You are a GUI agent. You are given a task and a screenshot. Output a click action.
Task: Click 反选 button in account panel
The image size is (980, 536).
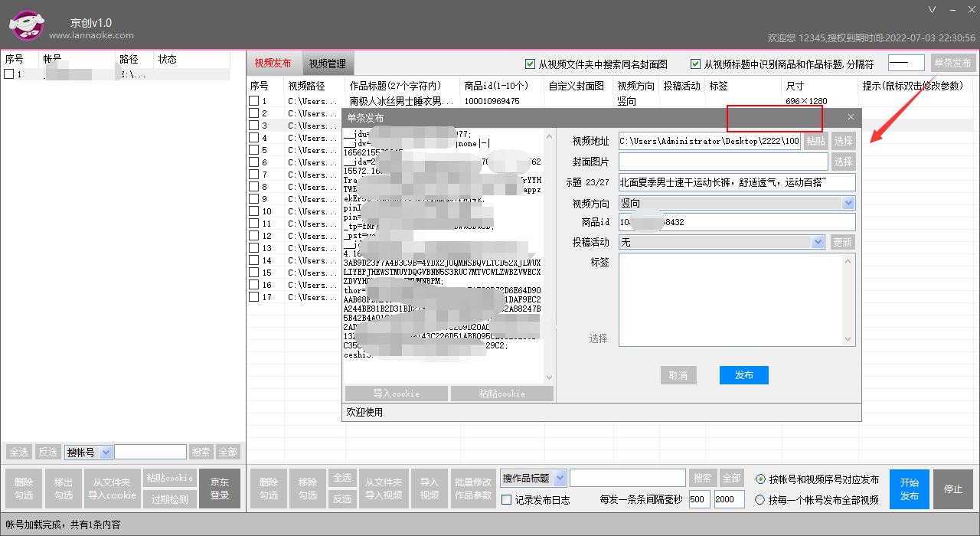[48, 453]
